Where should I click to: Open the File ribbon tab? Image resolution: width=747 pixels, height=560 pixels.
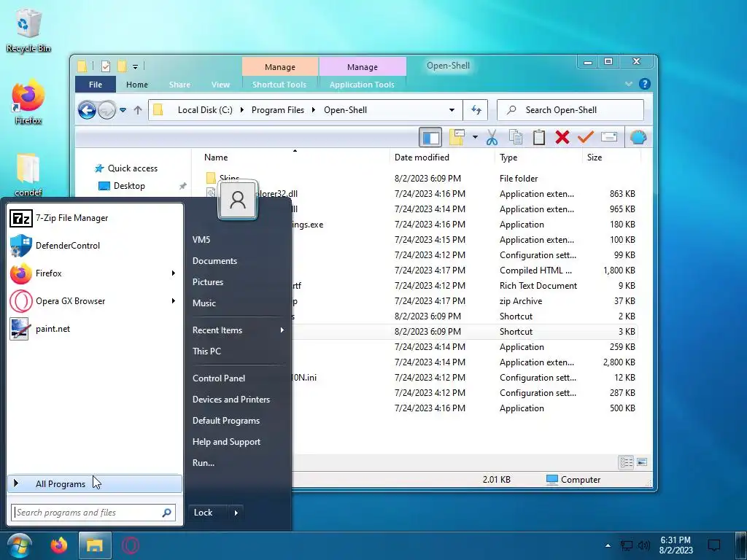(96, 85)
